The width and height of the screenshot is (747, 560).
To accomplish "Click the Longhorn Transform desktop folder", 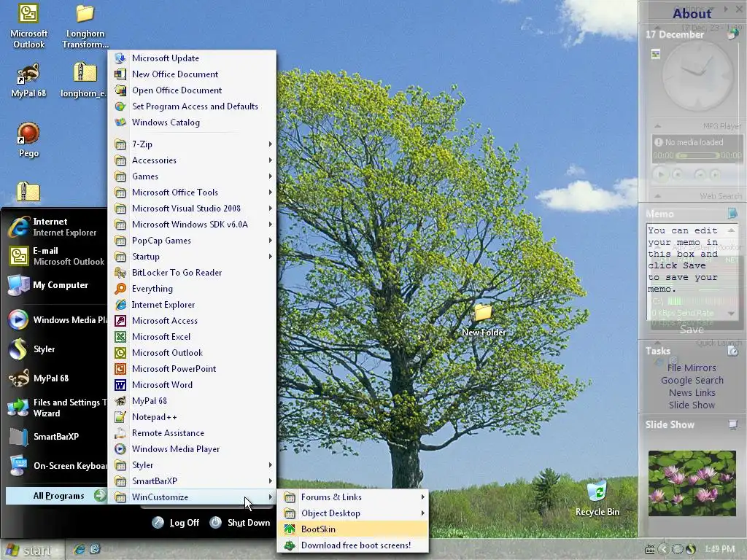I will click(85, 26).
